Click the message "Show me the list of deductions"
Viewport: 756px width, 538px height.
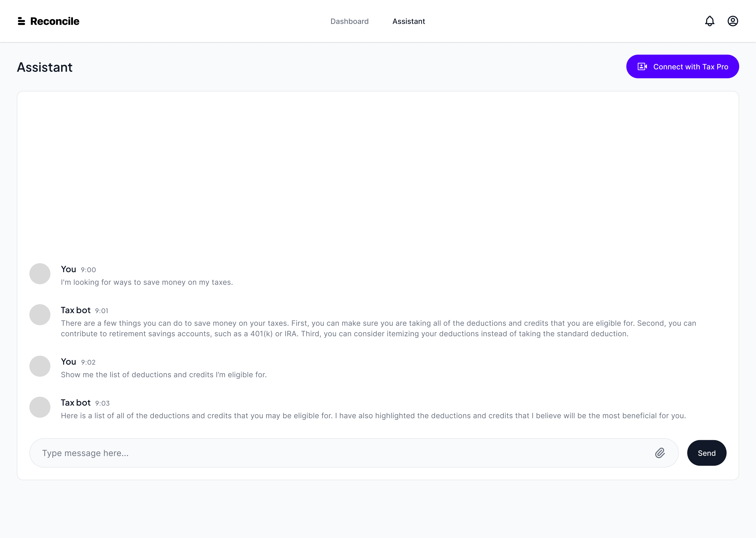[x=164, y=375]
